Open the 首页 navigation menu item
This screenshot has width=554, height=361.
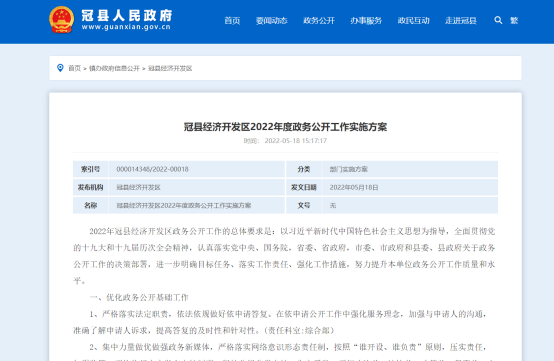(232, 20)
